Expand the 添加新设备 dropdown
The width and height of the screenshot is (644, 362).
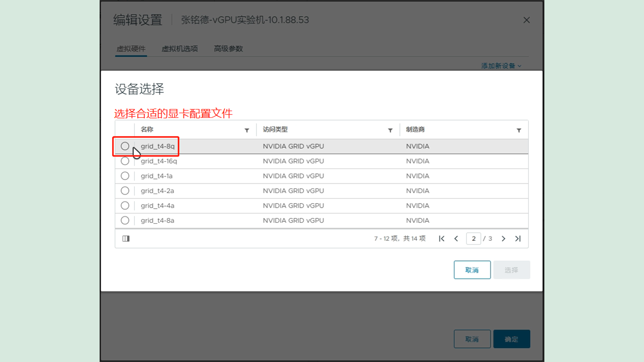[501, 66]
